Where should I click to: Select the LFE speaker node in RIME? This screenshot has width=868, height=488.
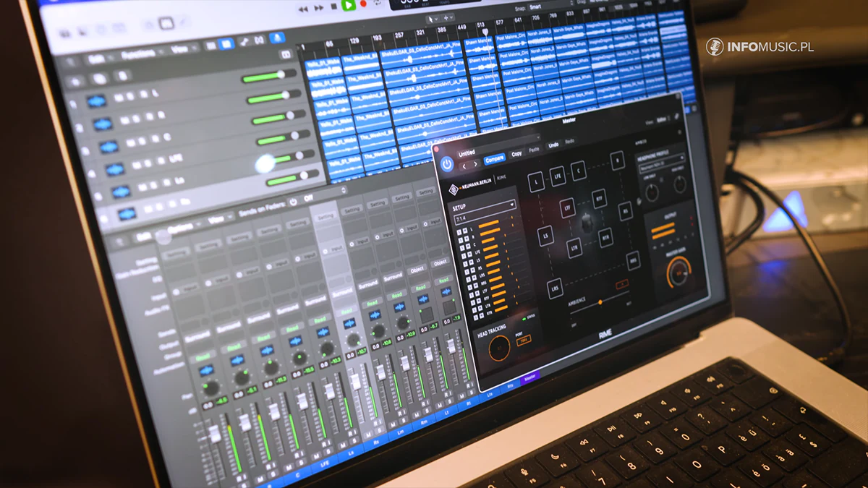pyautogui.click(x=558, y=175)
